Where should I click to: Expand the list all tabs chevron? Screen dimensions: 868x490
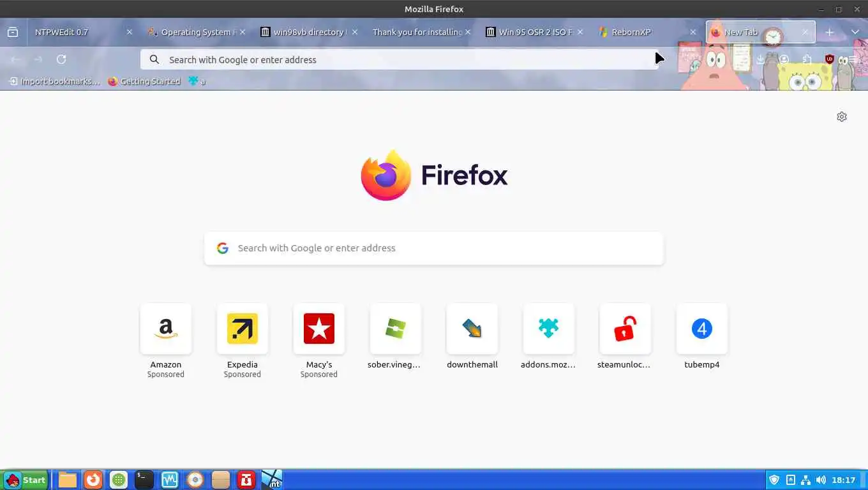[855, 32]
